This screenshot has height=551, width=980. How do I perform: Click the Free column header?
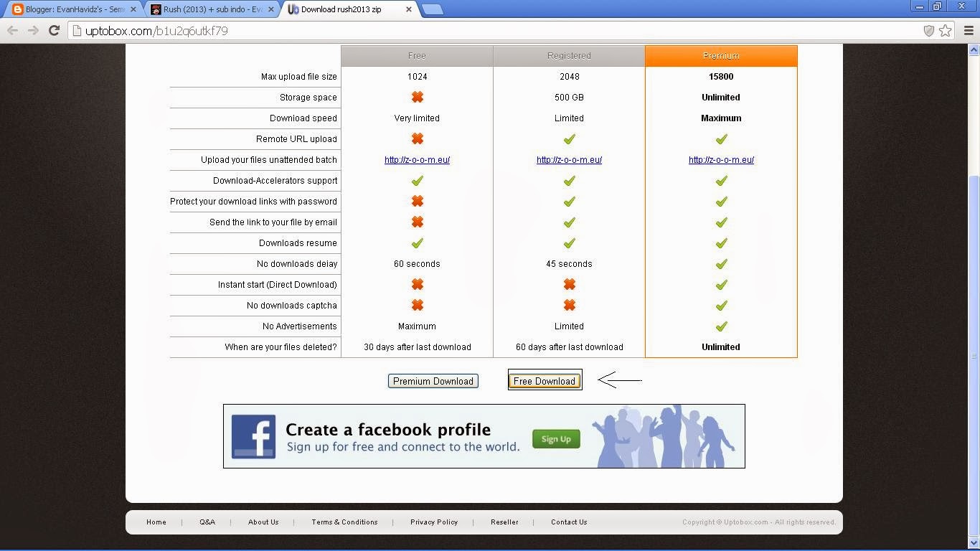[x=417, y=55]
